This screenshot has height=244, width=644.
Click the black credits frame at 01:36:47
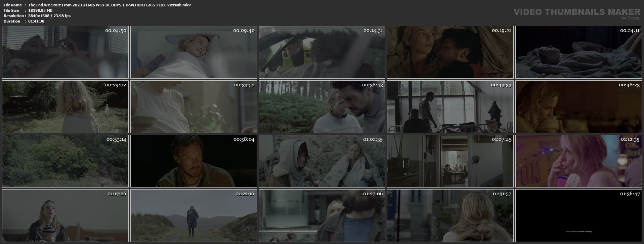tap(578, 215)
